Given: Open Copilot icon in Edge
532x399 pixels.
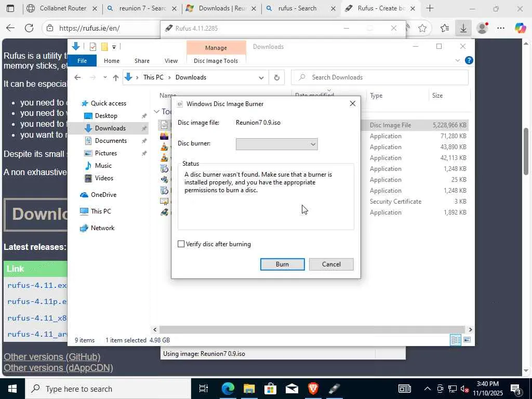Looking at the screenshot, I should coord(520,28).
